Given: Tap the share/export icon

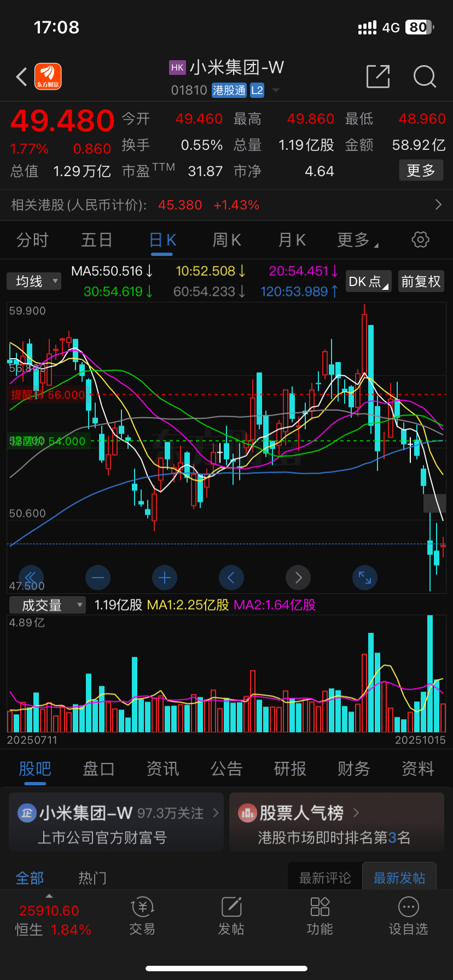Looking at the screenshot, I should click(x=378, y=77).
